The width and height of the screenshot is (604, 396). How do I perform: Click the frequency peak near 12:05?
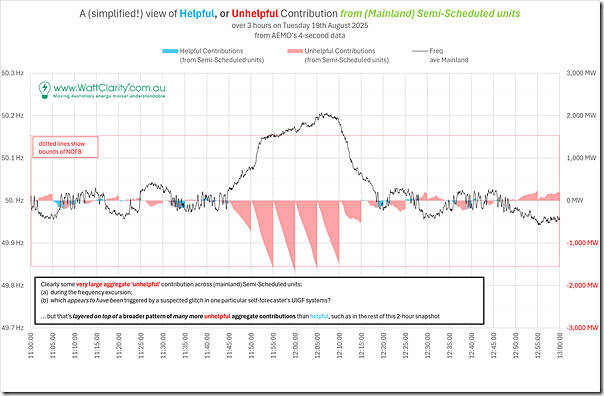(x=325, y=114)
